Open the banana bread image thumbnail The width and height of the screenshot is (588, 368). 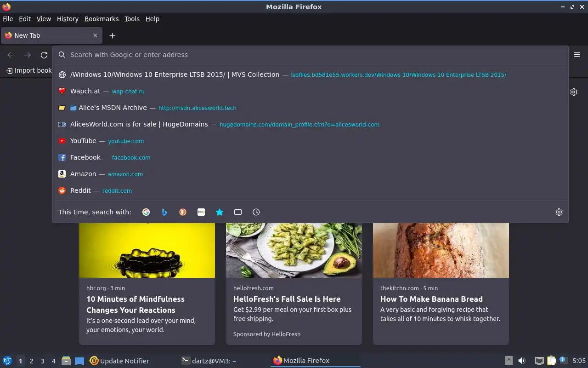click(x=441, y=250)
